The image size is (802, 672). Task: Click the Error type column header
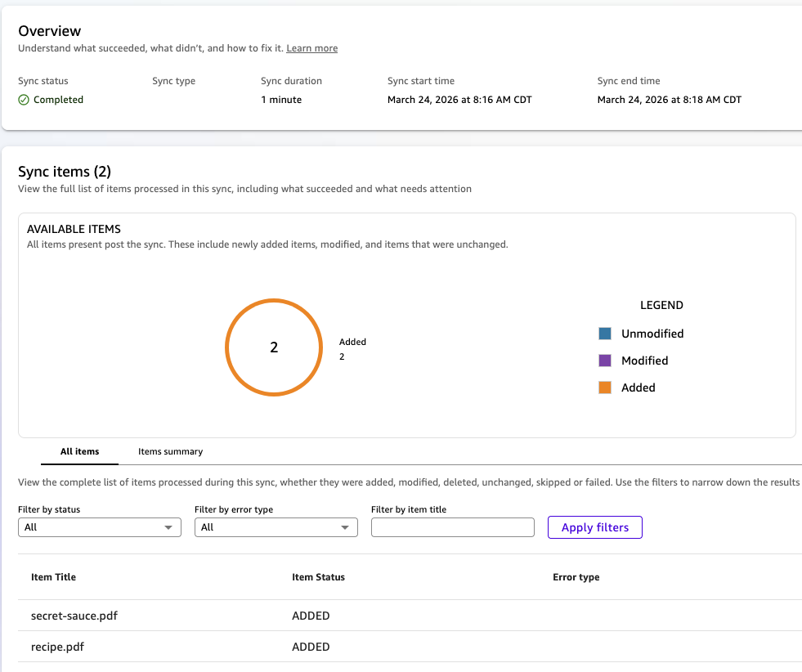tap(576, 577)
